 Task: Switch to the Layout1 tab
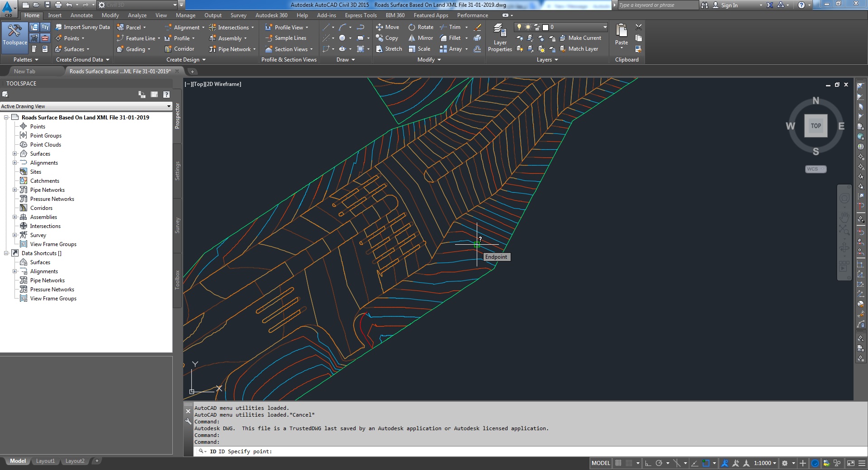pyautogui.click(x=45, y=461)
